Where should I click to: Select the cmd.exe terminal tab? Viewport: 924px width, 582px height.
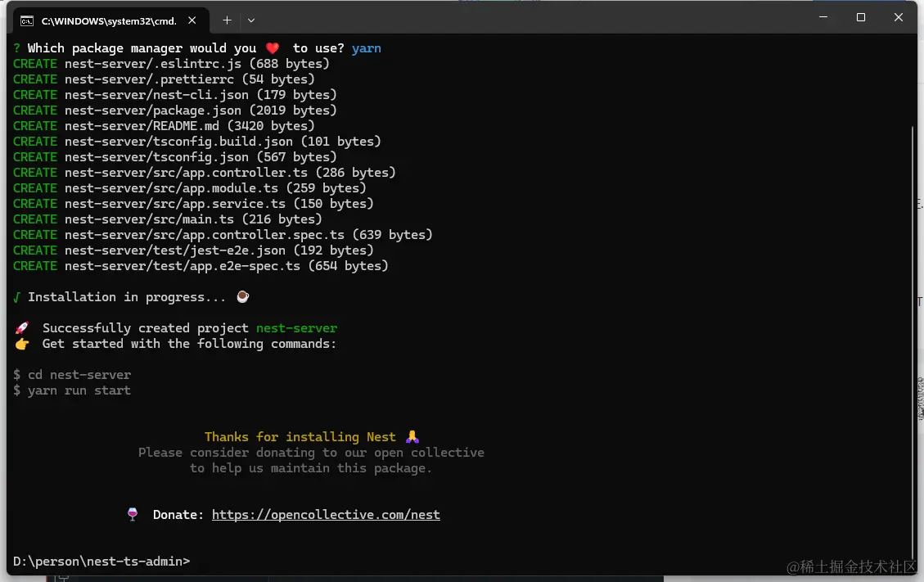click(110, 20)
